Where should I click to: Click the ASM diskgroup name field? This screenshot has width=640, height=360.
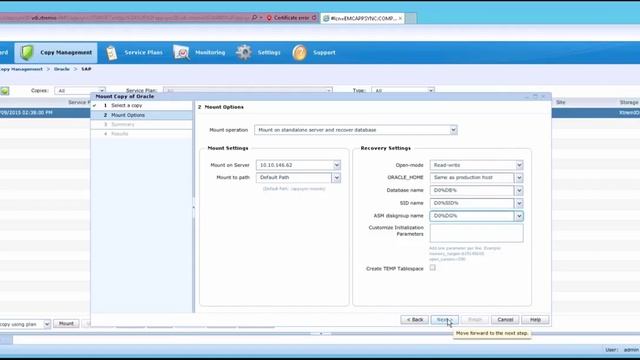(x=472, y=216)
